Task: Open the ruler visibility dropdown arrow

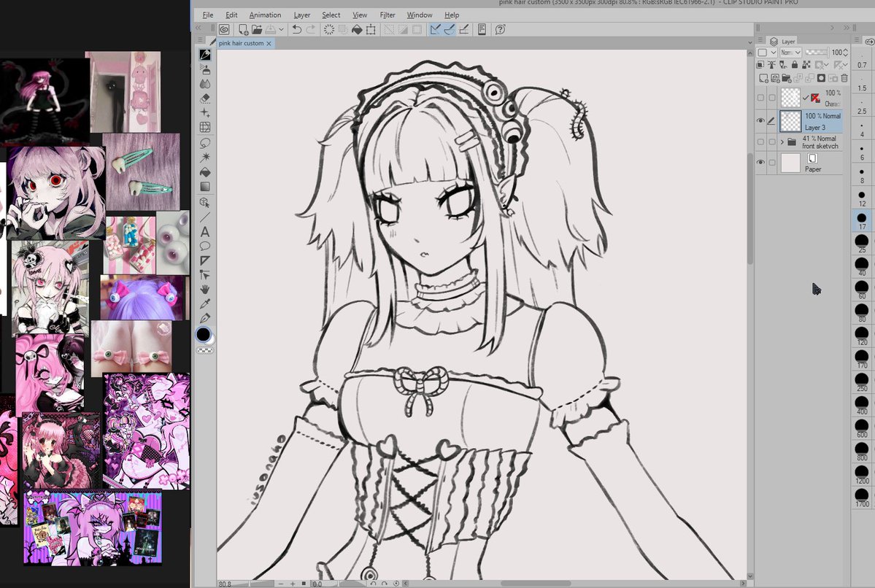Action: (x=846, y=65)
